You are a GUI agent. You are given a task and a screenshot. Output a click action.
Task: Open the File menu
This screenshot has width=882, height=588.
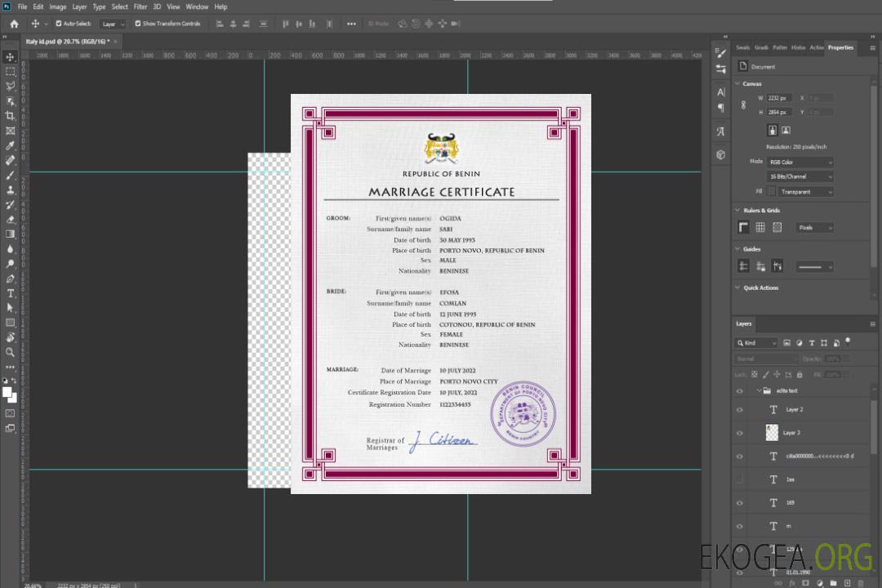point(22,7)
